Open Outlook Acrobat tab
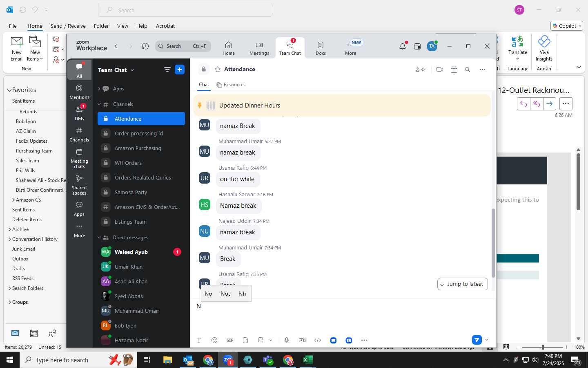588x368 pixels. pos(165,26)
